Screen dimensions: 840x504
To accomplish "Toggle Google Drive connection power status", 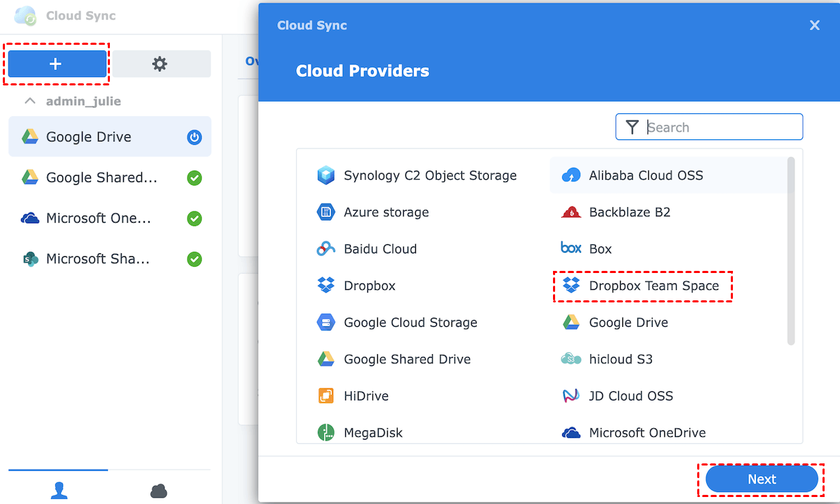I will click(x=195, y=137).
